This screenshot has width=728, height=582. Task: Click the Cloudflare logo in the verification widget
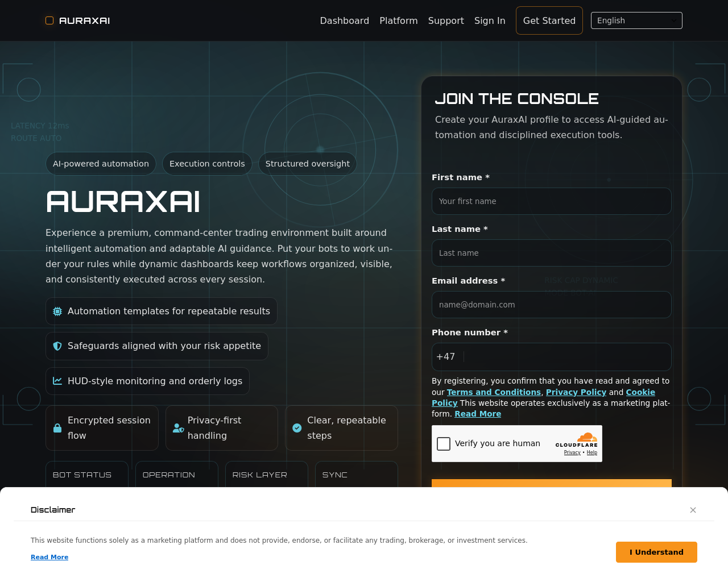tap(577, 440)
